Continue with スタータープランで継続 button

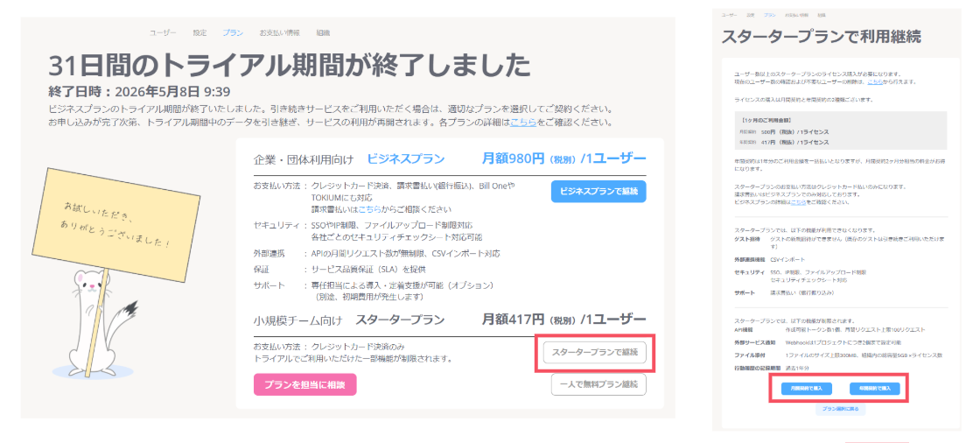[x=594, y=352]
